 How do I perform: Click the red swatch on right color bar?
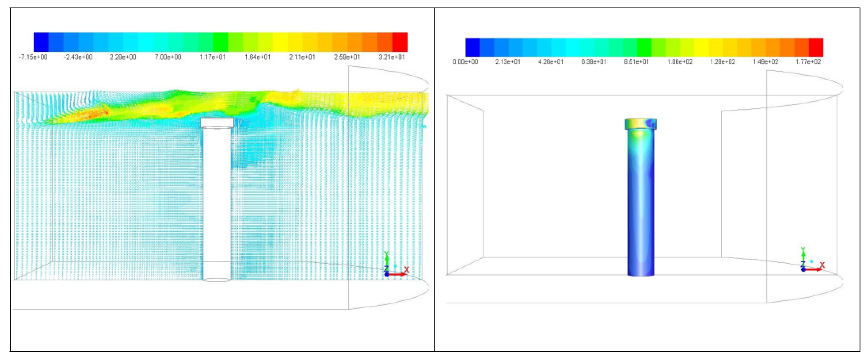[816, 47]
